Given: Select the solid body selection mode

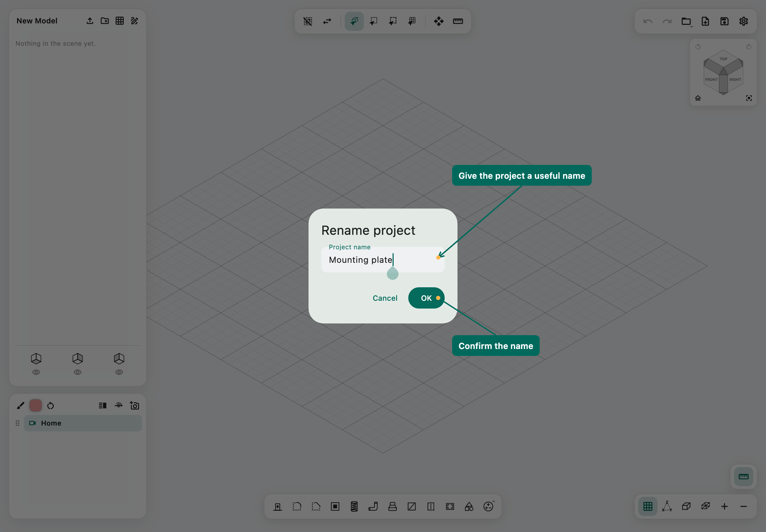Looking at the screenshot, I should coord(354,21).
